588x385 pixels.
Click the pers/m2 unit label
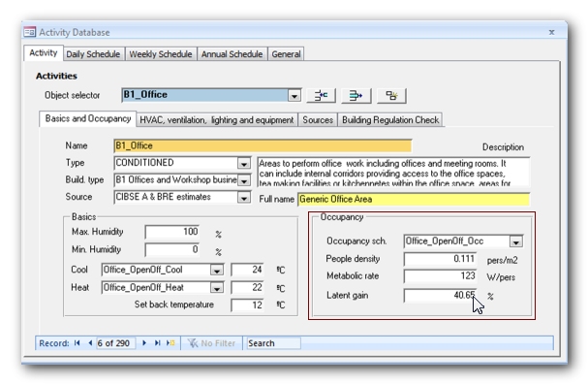[x=502, y=260]
